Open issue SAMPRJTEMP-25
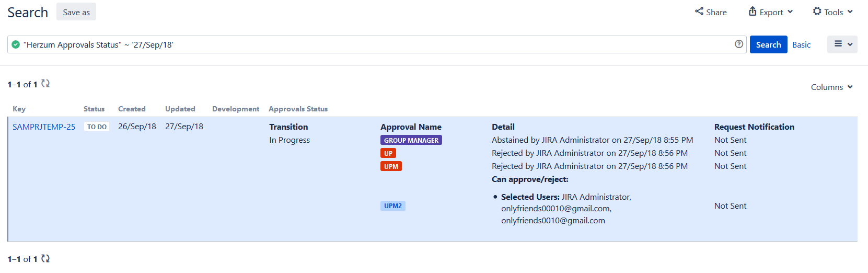This screenshot has height=273, width=868. pos(44,127)
